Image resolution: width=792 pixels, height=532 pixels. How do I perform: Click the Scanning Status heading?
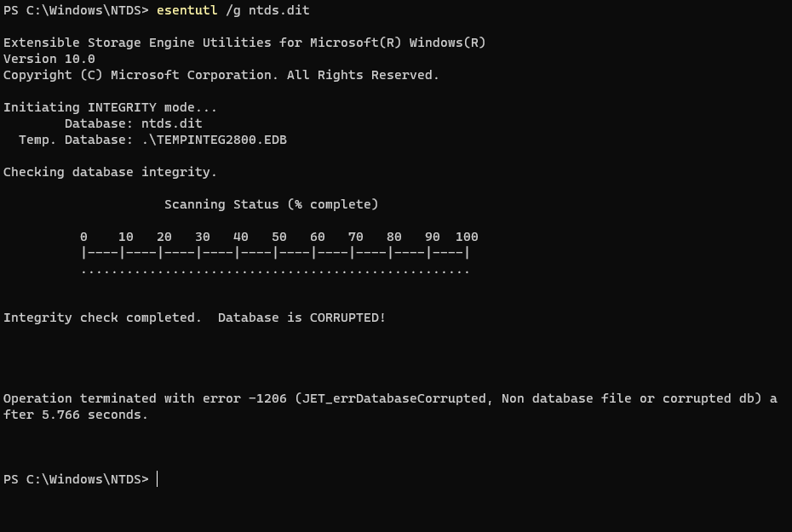coord(271,204)
